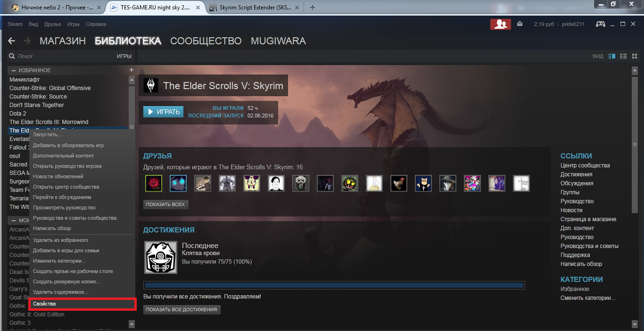Select Миникрафт in favorites
Image resolution: width=644 pixels, height=331 pixels.
pos(25,80)
